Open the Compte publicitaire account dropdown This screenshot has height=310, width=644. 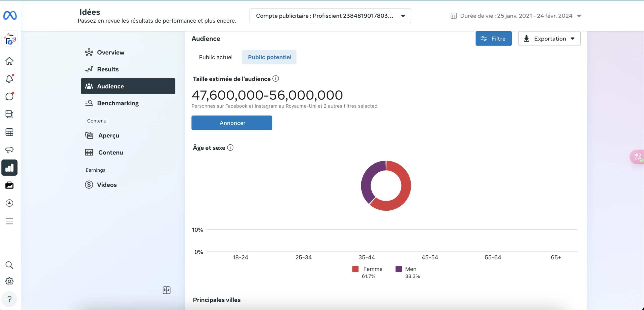(x=330, y=16)
